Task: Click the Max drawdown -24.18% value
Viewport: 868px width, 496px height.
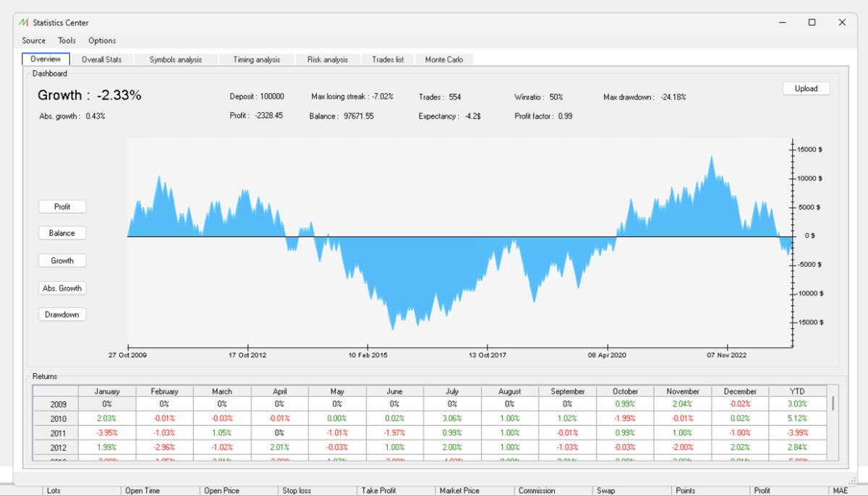Action: point(673,97)
